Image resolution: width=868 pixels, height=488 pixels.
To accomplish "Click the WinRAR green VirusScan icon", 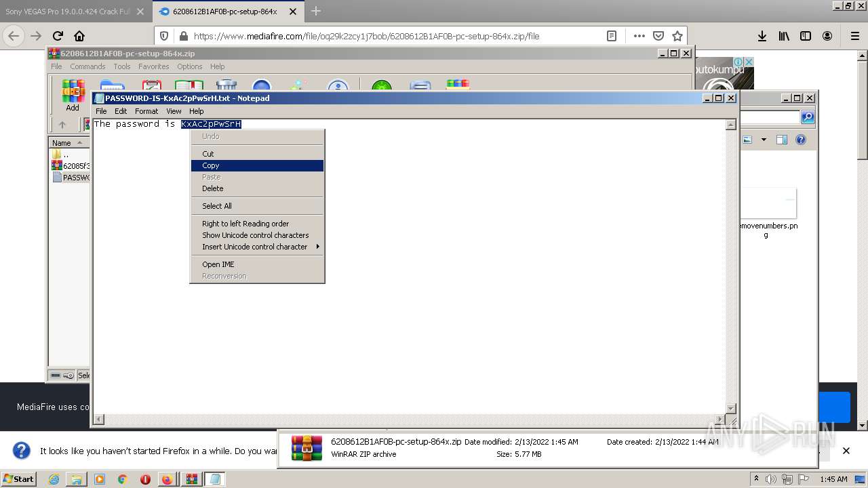I will 382,85.
